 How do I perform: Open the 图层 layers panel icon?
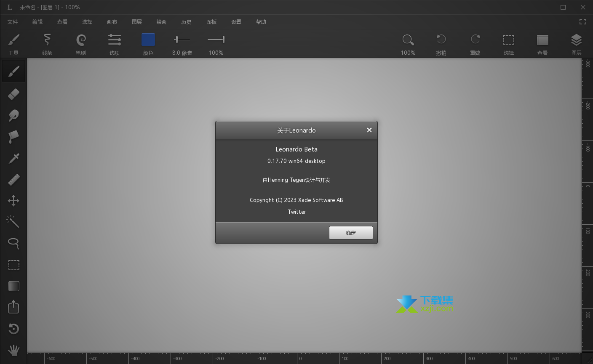click(576, 40)
